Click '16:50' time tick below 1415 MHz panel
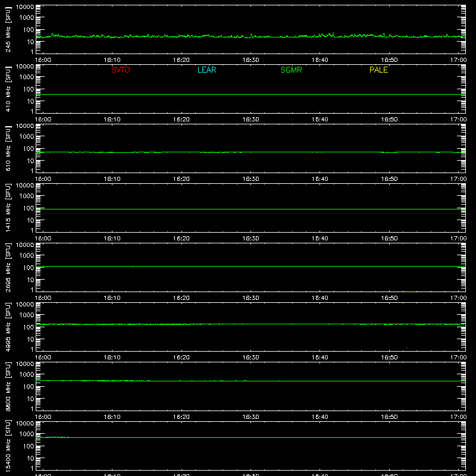Image resolution: width=476 pixels, height=476 pixels. point(389,239)
